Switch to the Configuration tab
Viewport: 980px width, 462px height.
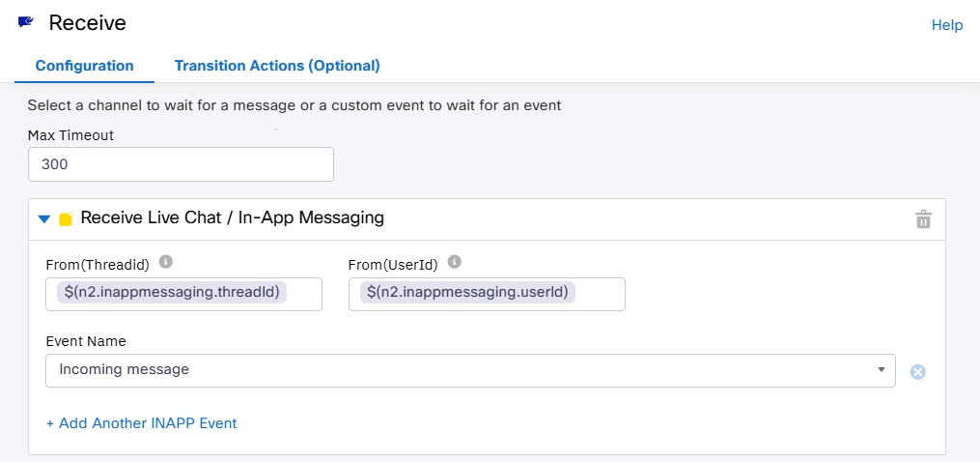point(84,66)
